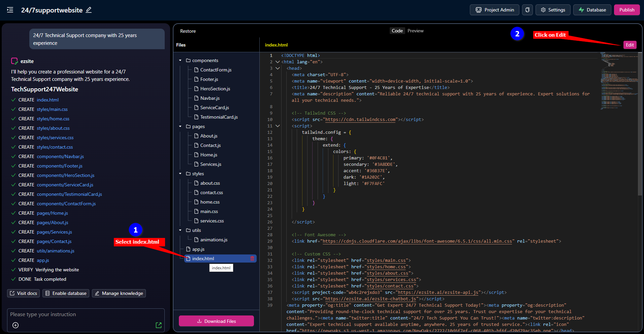Image resolution: width=644 pixels, height=334 pixels.
Task: Click the editor vertical scrollbar
Action: [640, 124]
